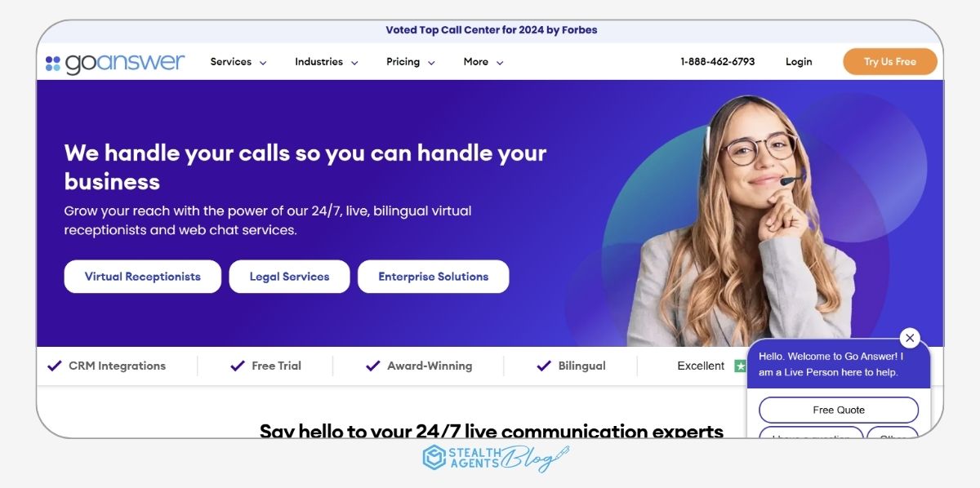This screenshot has width=980, height=488.
Task: Click the Stealth Agents hexagon logo
Action: click(434, 458)
